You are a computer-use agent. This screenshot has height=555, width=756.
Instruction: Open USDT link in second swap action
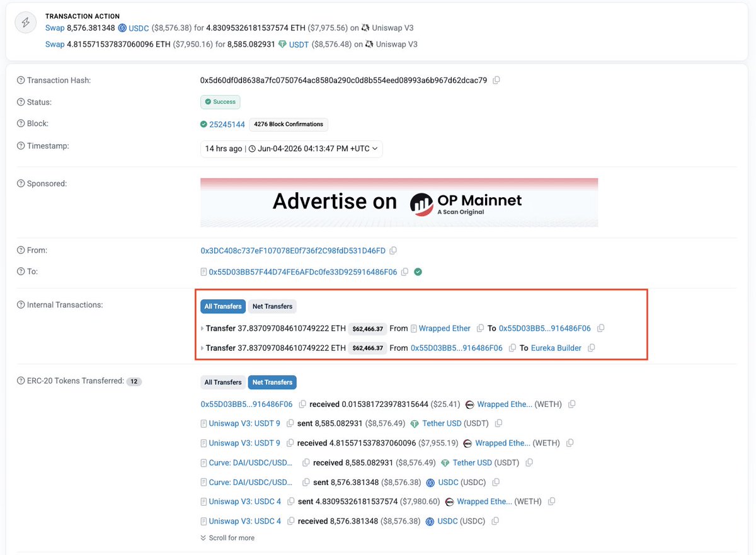[299, 45]
